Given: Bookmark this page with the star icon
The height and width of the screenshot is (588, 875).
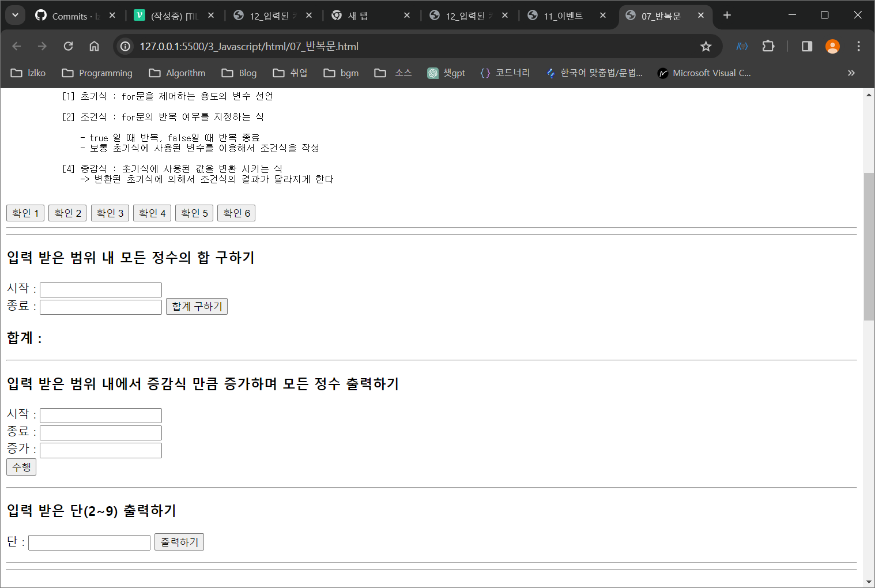Looking at the screenshot, I should [x=706, y=46].
